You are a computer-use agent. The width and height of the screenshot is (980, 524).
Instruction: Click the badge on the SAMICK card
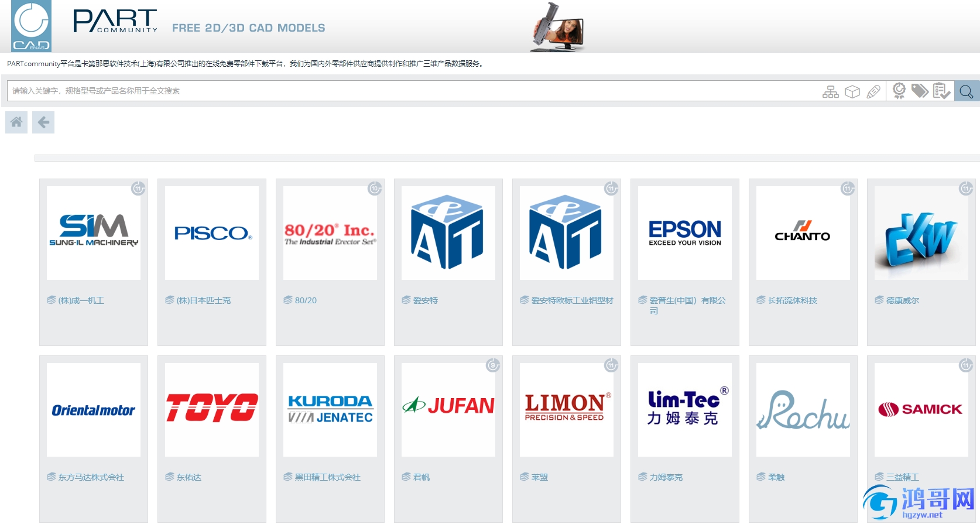point(966,365)
